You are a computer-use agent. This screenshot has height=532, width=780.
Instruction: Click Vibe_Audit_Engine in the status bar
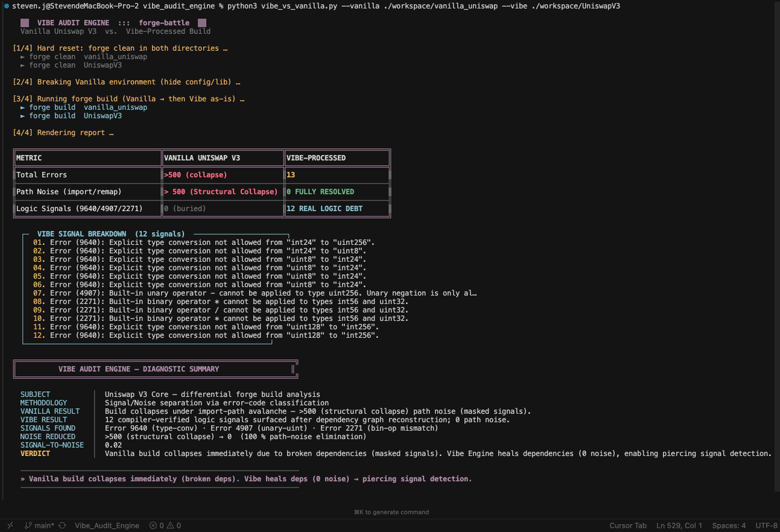pos(107,525)
